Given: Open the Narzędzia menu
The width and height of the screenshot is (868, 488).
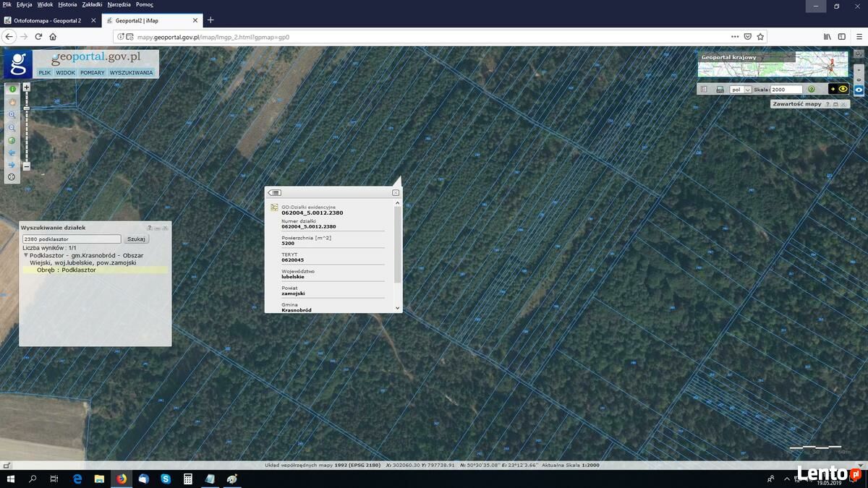Looking at the screenshot, I should [x=119, y=4].
